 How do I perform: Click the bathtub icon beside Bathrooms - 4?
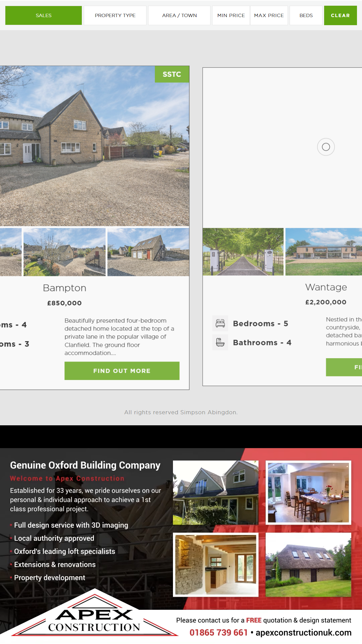click(220, 342)
